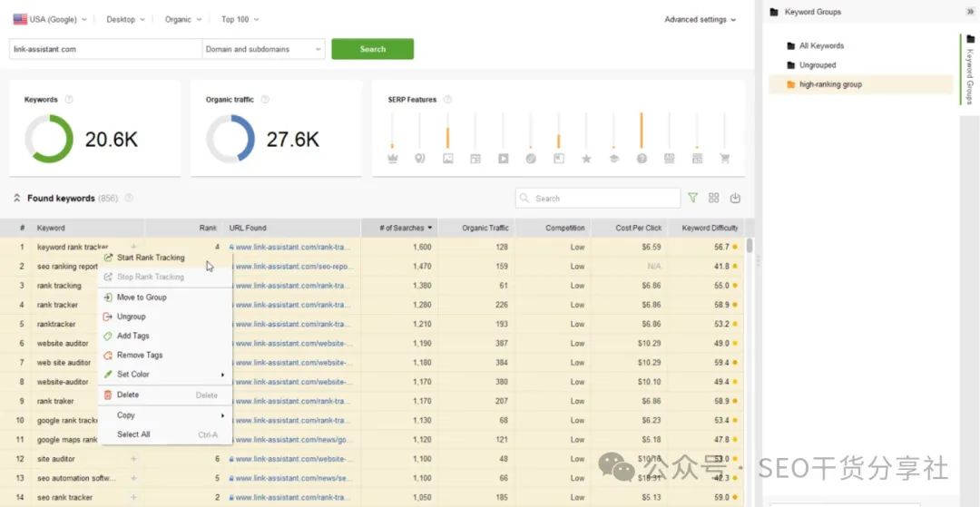The image size is (980, 507).
Task: Click the grid columns view icon
Action: [x=714, y=198]
